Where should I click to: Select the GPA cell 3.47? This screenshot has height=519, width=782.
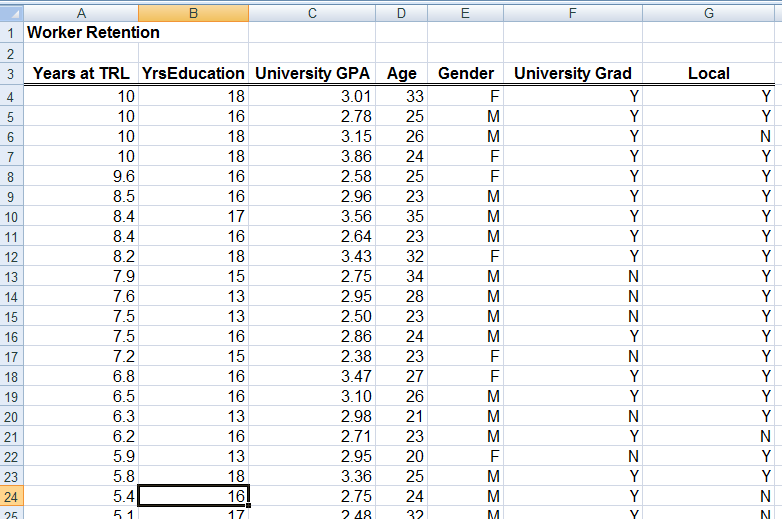[x=312, y=376]
